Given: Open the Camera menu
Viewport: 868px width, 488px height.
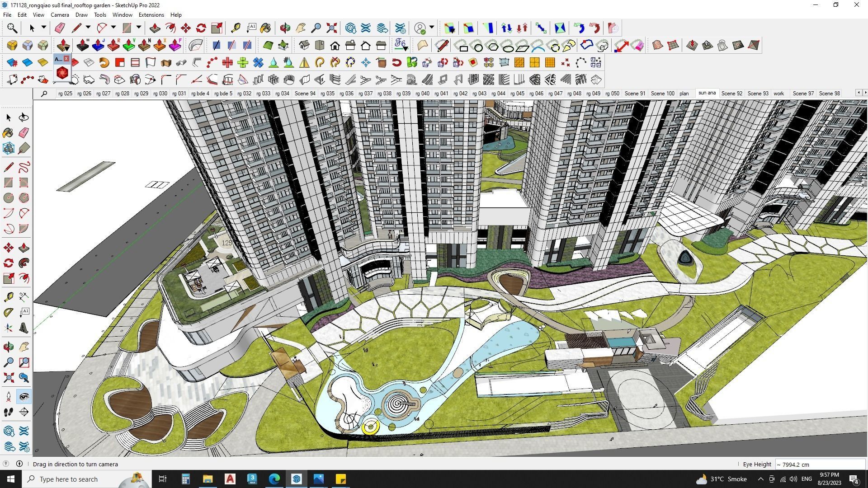Looking at the screenshot, I should click(60, 15).
